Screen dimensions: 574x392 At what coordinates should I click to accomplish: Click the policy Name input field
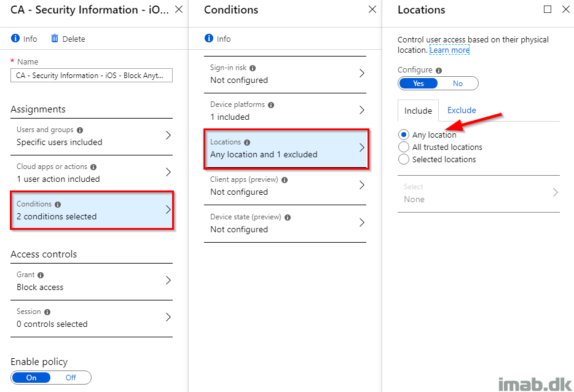[92, 76]
